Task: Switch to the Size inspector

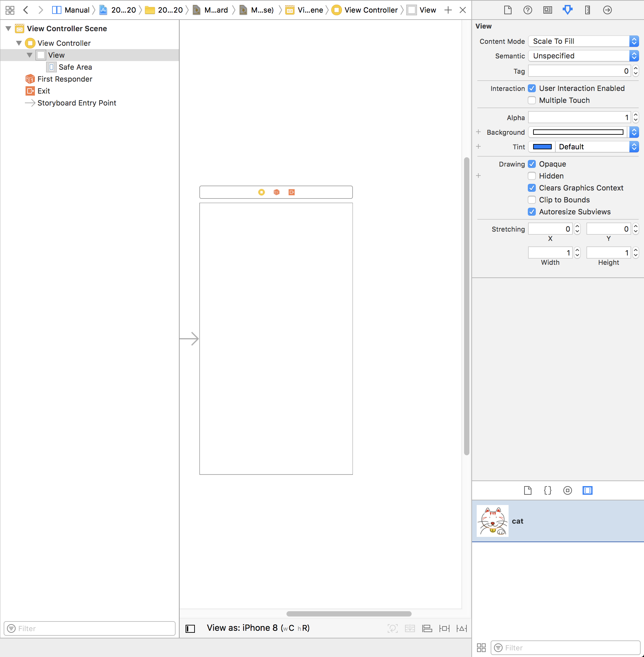Action: point(587,10)
